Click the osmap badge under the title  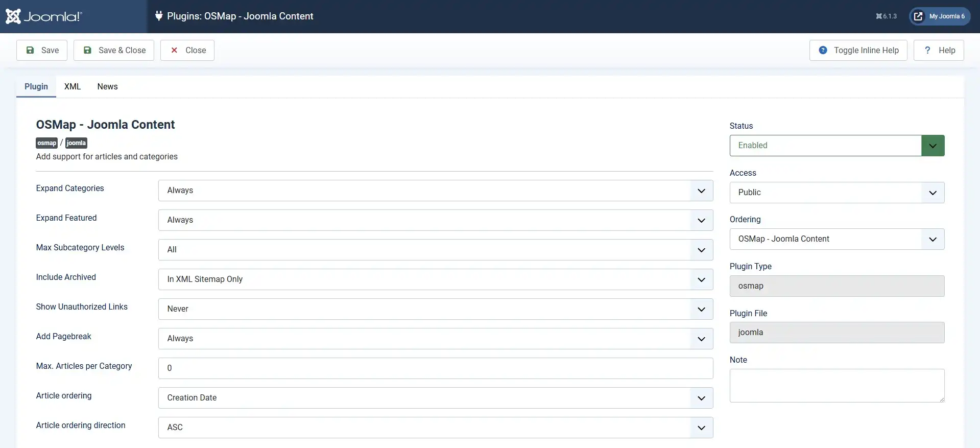click(x=46, y=143)
